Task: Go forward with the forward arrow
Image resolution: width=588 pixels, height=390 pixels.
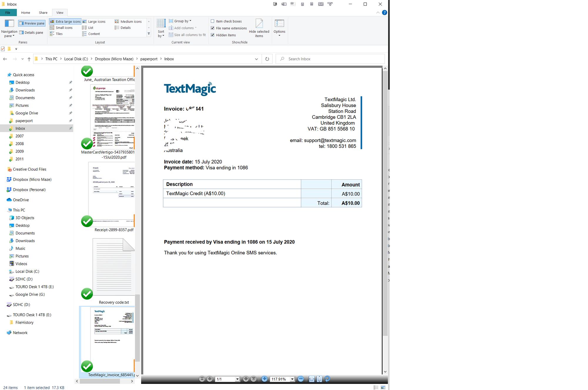Action: point(15,59)
